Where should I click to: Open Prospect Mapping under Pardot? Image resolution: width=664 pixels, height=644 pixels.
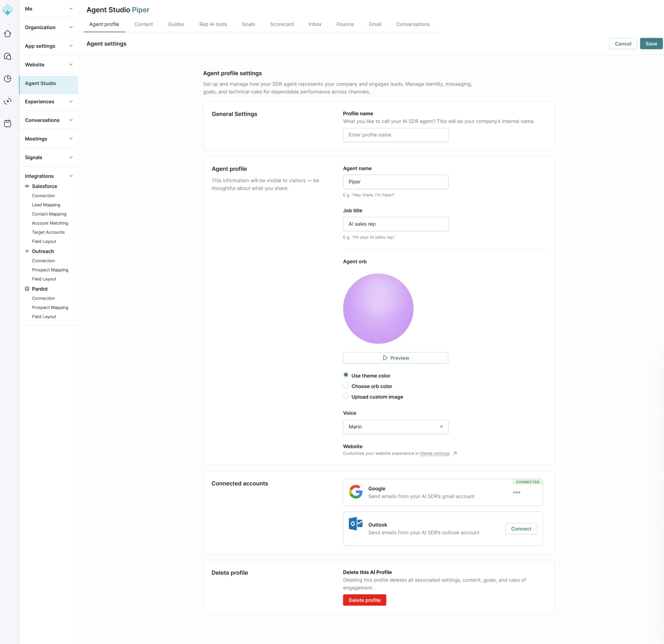(50, 308)
